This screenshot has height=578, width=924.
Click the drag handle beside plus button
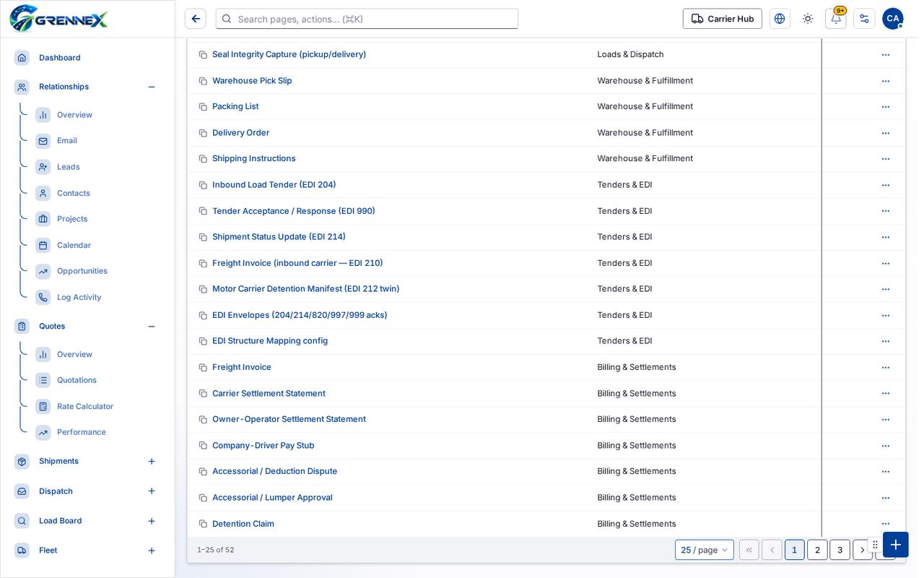point(875,545)
